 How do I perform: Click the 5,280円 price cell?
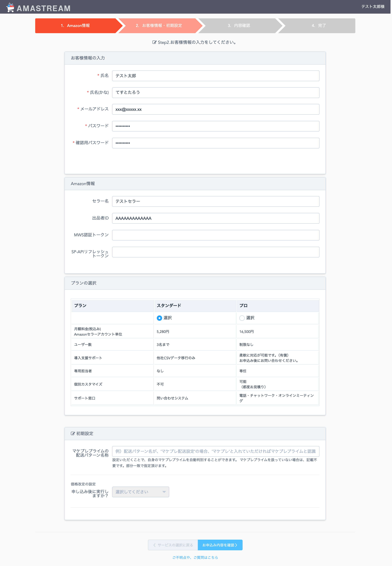pyautogui.click(x=195, y=331)
